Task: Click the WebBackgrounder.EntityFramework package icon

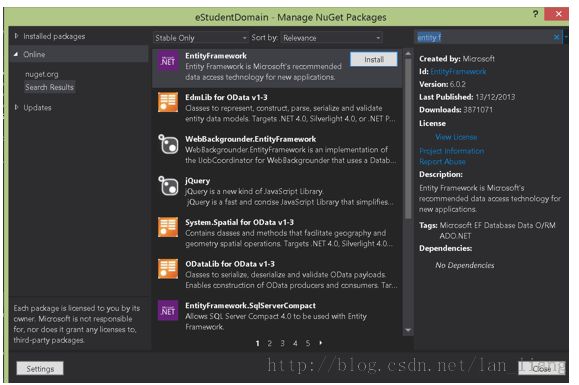Action: click(168, 144)
